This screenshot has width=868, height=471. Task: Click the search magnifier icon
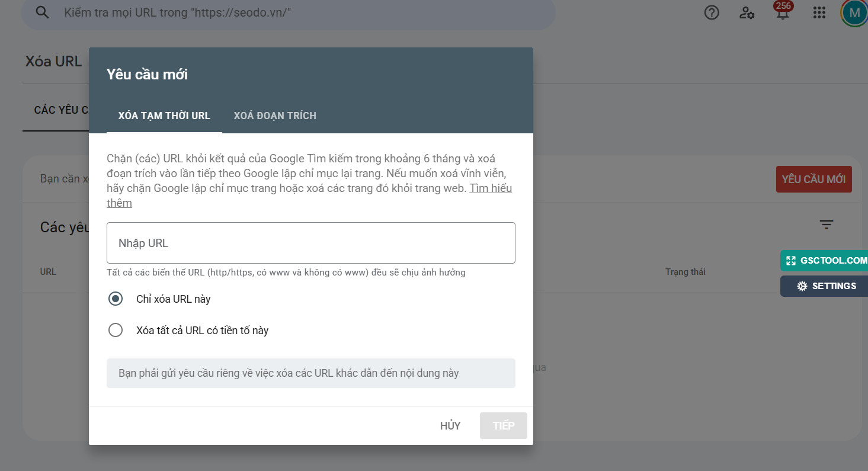(42, 12)
